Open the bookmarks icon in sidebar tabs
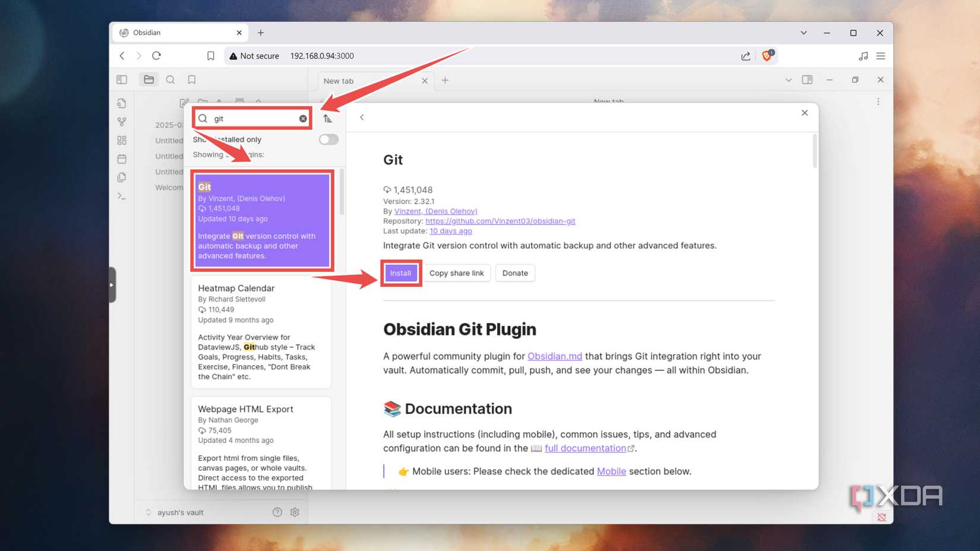The width and height of the screenshot is (980, 551). pyautogui.click(x=192, y=80)
